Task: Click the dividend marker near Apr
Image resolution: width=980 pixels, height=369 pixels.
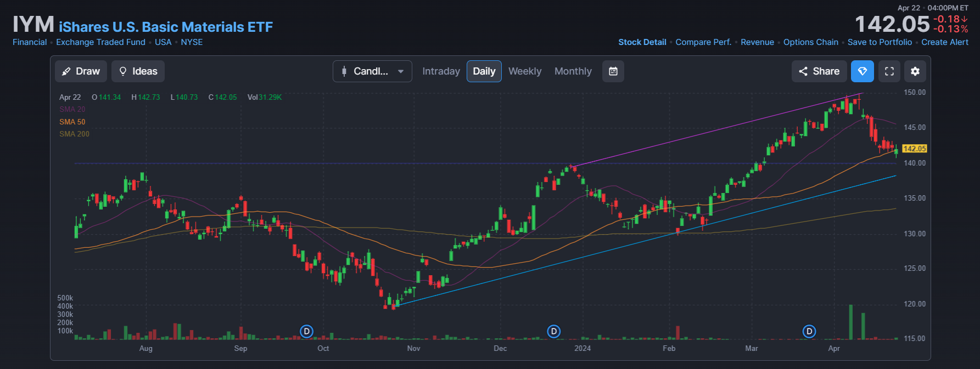Action: click(x=809, y=331)
